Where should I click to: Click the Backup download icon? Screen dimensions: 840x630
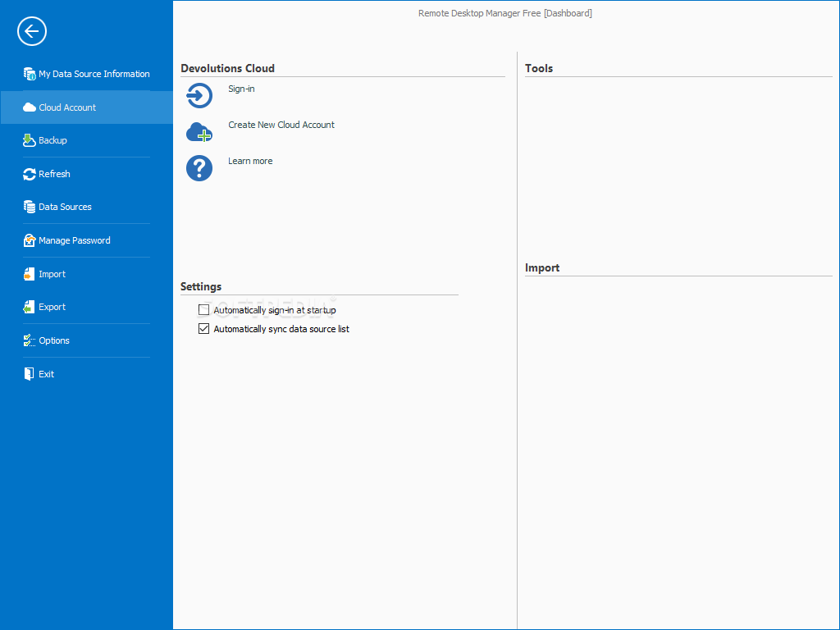[x=30, y=140]
